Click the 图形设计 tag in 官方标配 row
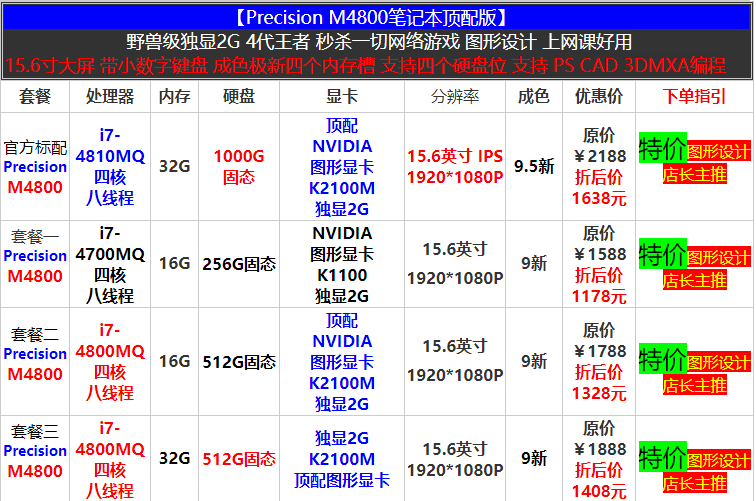756x501 pixels. 719,151
